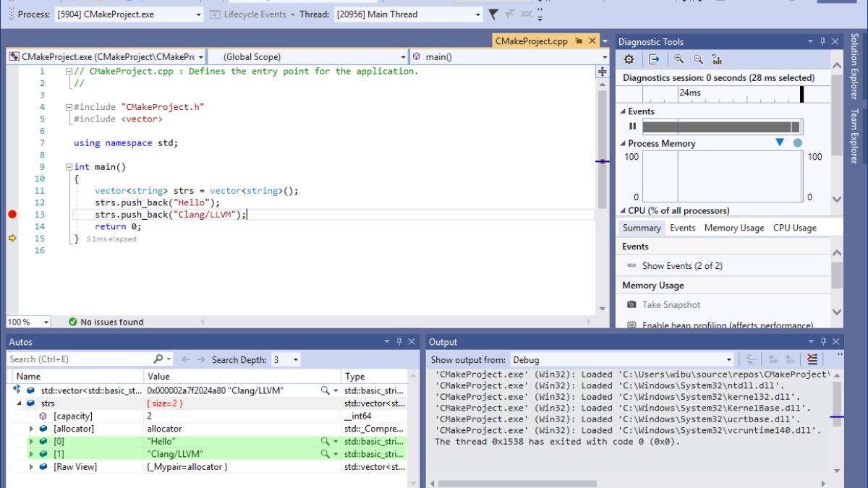Click the magnifier visualizer for "Hello" value
Image resolution: width=868 pixels, height=488 pixels.
(x=326, y=441)
